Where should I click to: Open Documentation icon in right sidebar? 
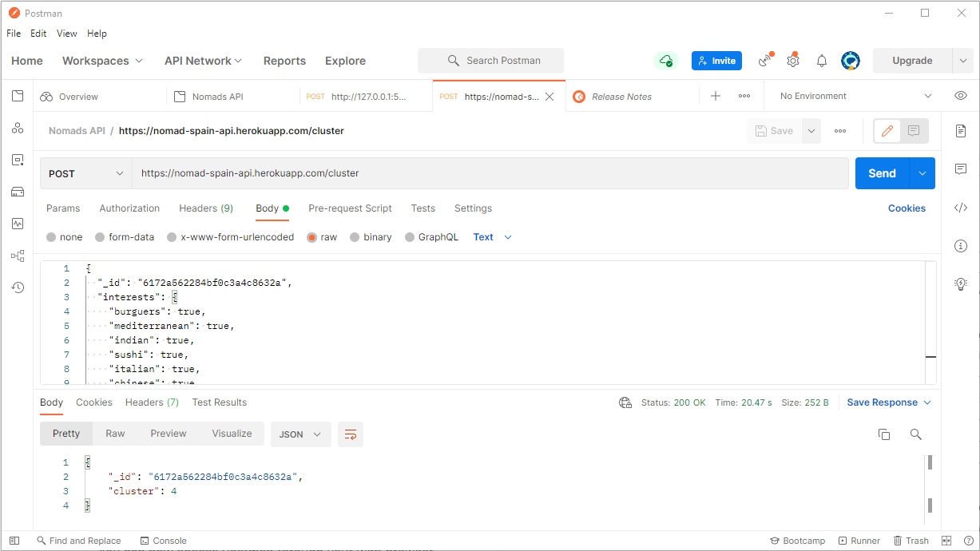tap(961, 130)
